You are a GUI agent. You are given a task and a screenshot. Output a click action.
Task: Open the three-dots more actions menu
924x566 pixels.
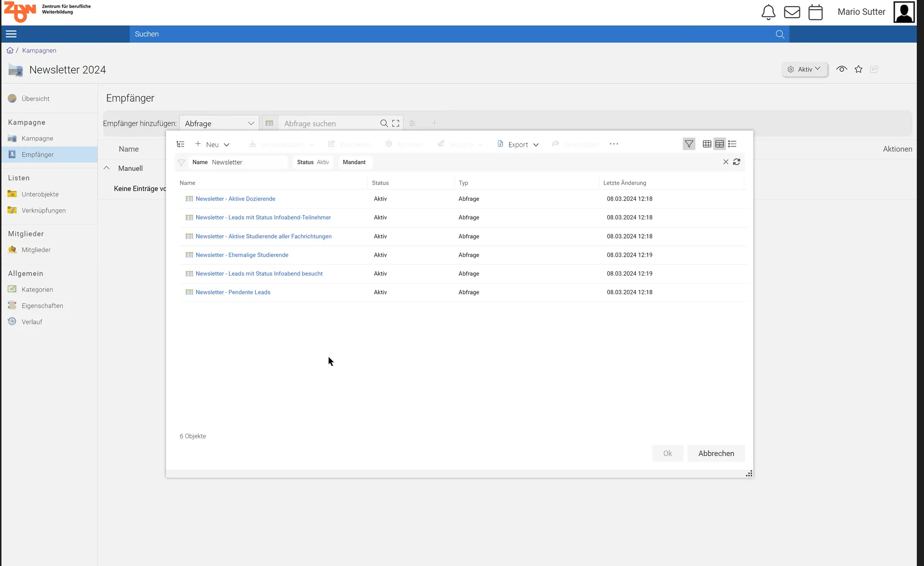click(614, 144)
